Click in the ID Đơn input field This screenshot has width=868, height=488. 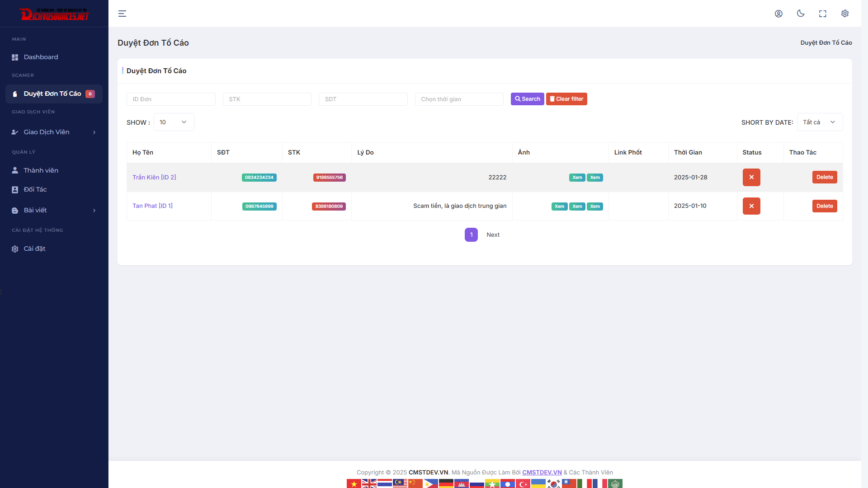(x=171, y=99)
